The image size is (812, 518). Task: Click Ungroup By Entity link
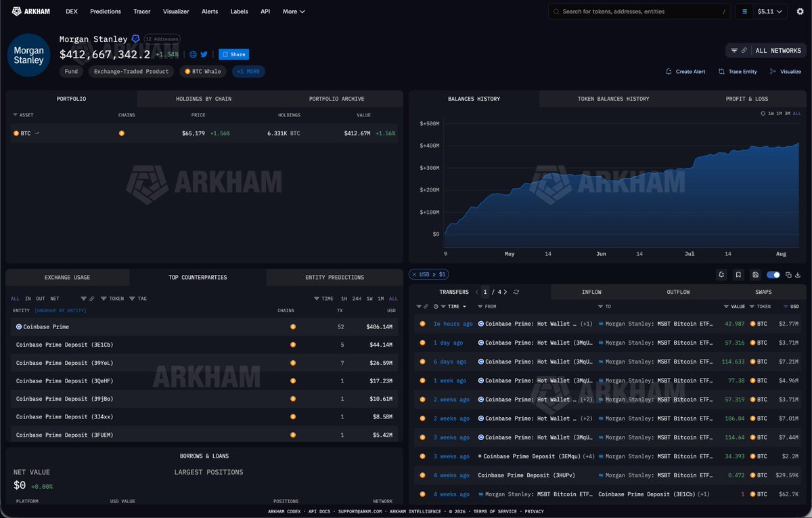60,311
